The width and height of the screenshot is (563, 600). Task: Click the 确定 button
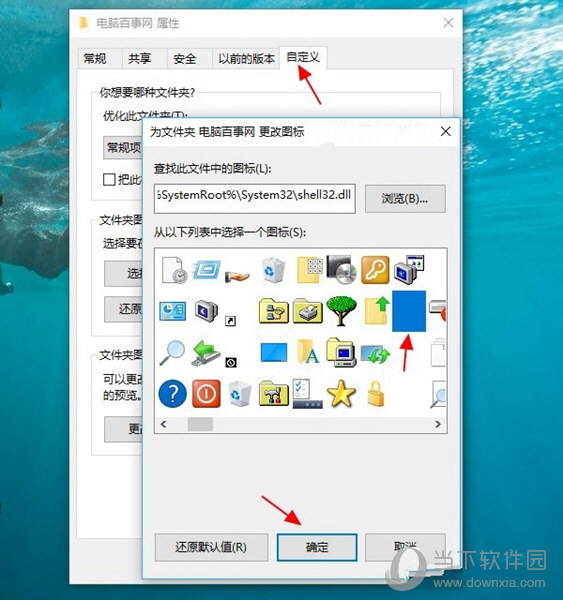(x=317, y=547)
